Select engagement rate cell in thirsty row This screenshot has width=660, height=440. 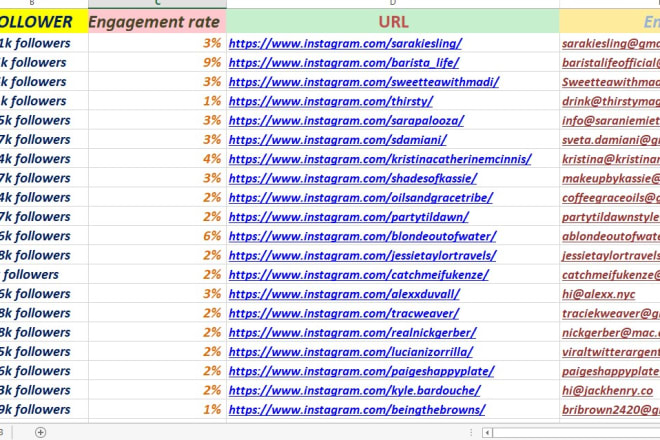click(157, 101)
